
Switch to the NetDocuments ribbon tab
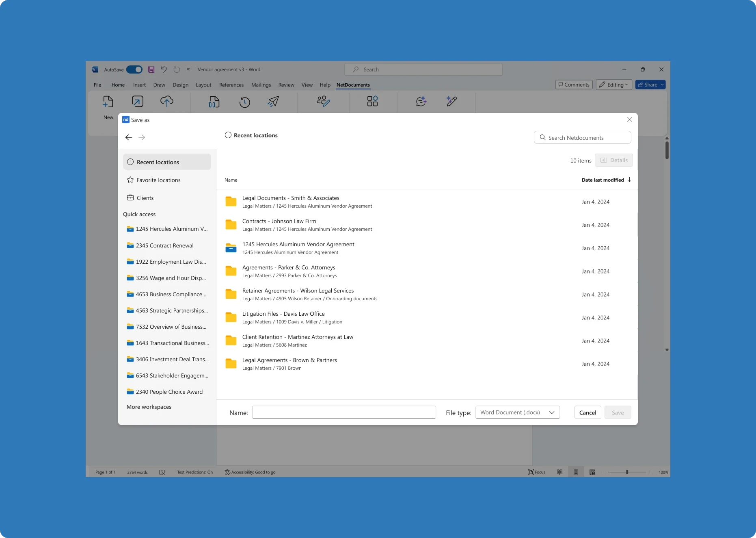point(353,85)
